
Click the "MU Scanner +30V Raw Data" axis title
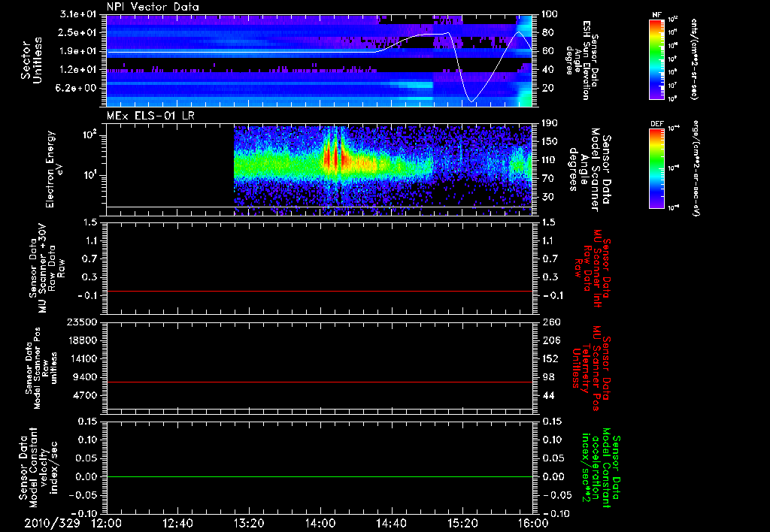click(x=47, y=268)
